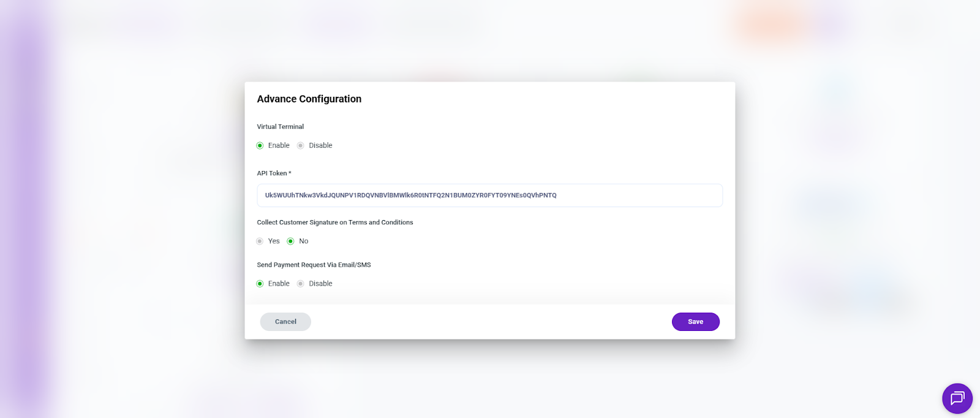This screenshot has height=418, width=980.
Task: Select Enable radio for Virtual Terminal
Action: tap(260, 145)
